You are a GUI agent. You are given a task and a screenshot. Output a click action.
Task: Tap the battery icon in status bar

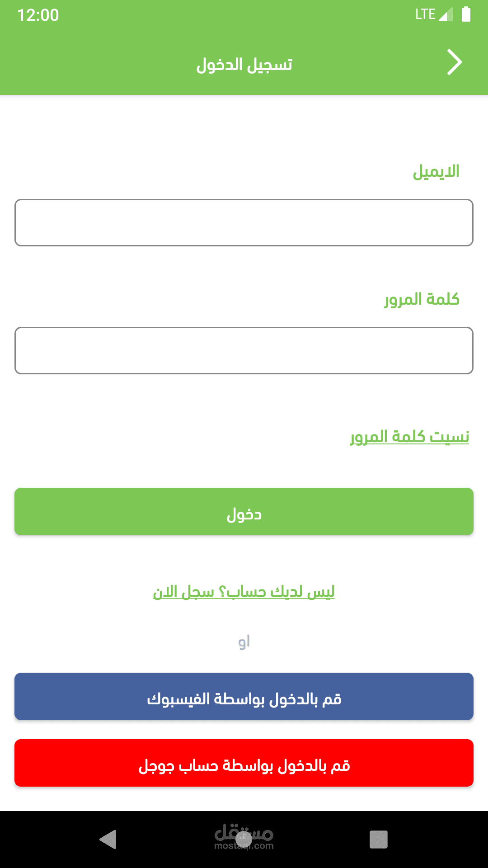pyautogui.click(x=466, y=14)
